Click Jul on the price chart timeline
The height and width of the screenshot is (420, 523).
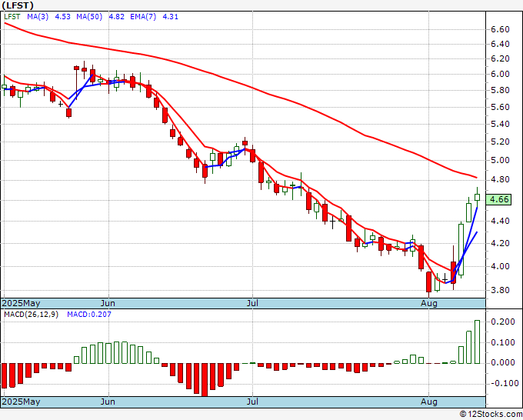[x=252, y=303]
